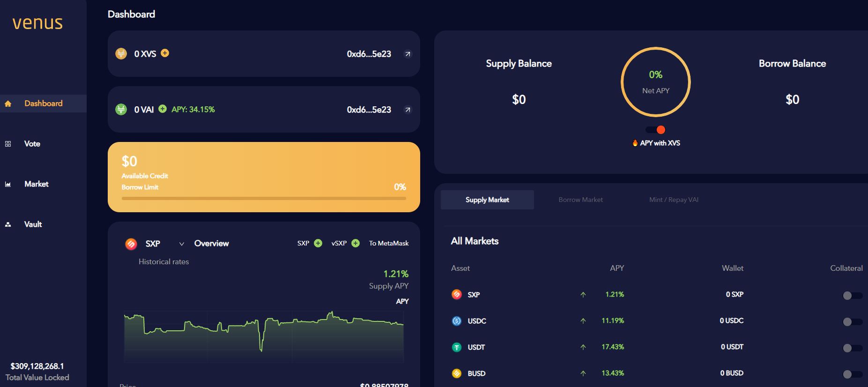The image size is (868, 387).
Task: Go to the Vote page
Action: (x=32, y=144)
